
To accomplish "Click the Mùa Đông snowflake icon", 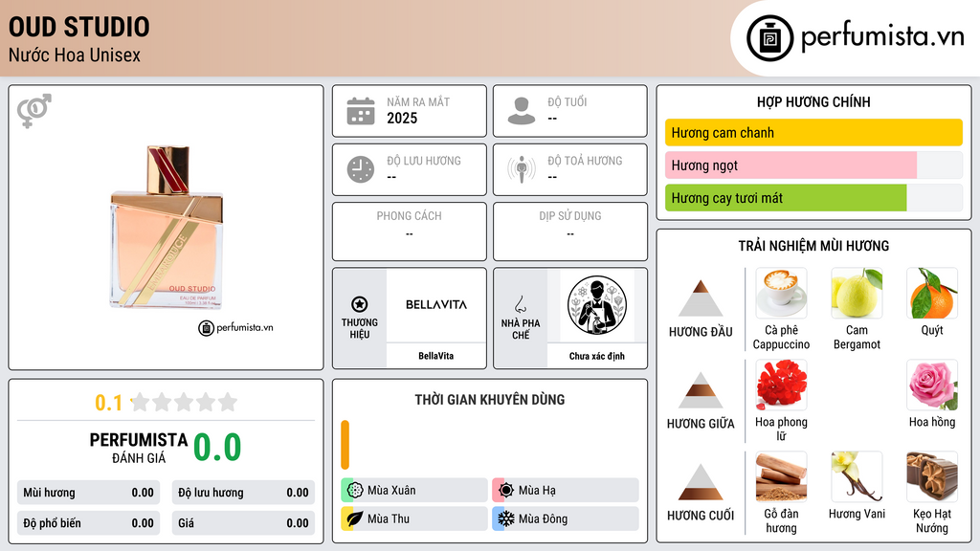I will pos(506,518).
